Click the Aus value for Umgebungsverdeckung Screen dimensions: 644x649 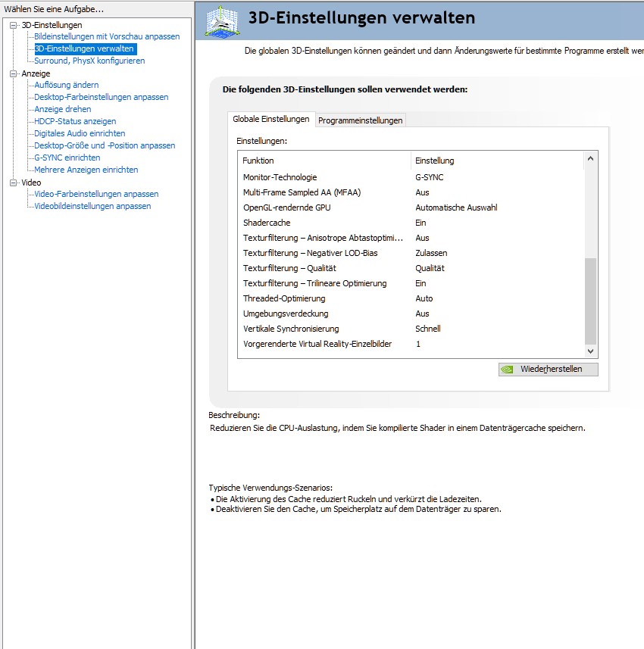(x=422, y=314)
